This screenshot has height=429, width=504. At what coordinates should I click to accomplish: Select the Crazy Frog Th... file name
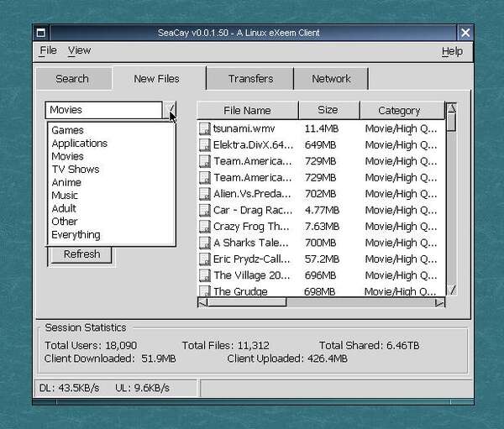(251, 227)
